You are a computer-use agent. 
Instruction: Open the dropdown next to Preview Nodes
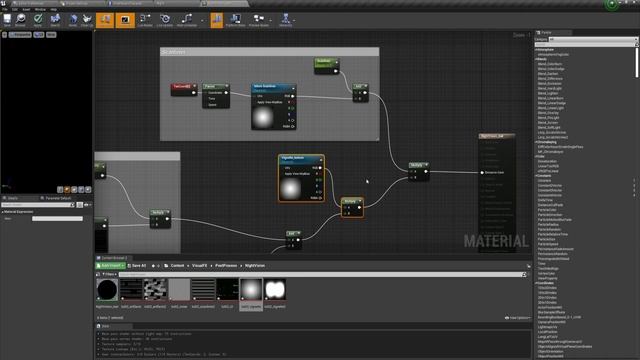271,20
